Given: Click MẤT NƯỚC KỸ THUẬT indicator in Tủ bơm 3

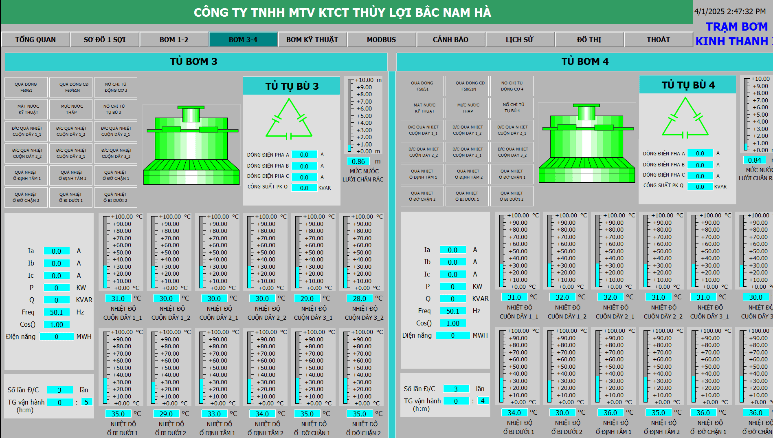Looking at the screenshot, I should [27, 109].
